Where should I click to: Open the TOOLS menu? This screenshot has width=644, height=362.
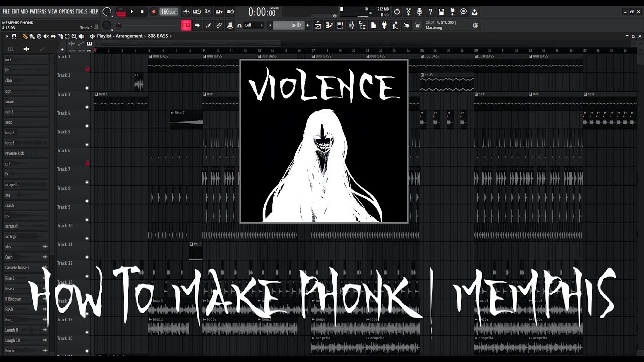click(x=82, y=12)
